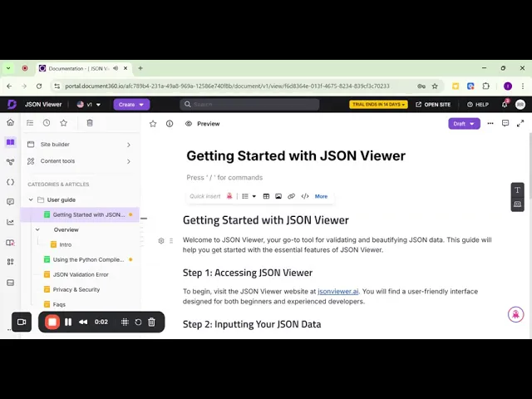This screenshot has width=532, height=399.
Task: Show the Starred articles list
Action: pos(63,123)
